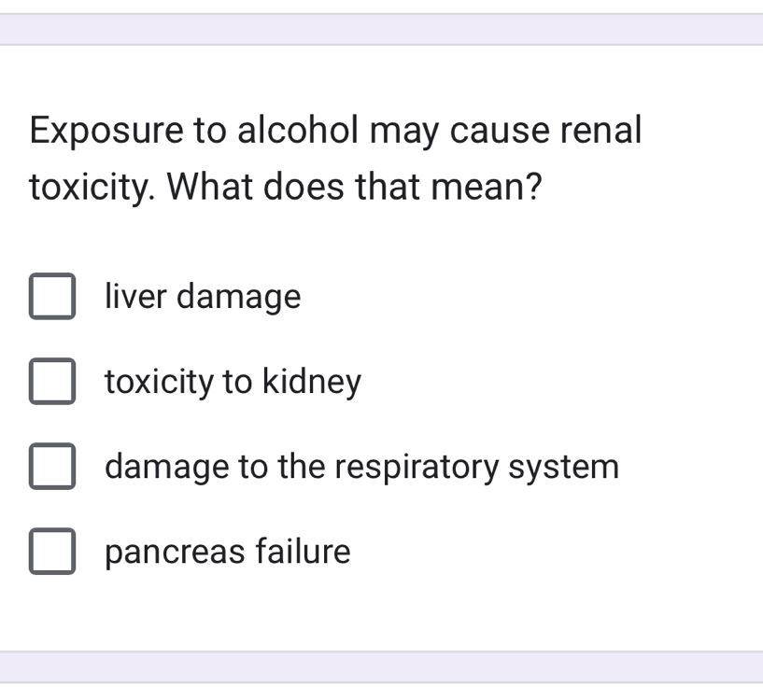Click the word 'alcohol' in the question
Image resolution: width=763 pixels, height=700 pixels.
pos(299,130)
